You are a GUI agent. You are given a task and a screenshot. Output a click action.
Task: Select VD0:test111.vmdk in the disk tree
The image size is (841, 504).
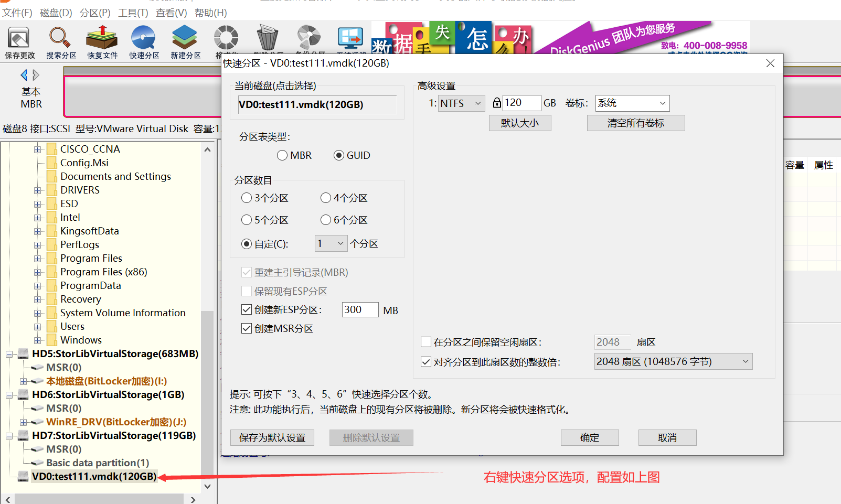(93, 476)
